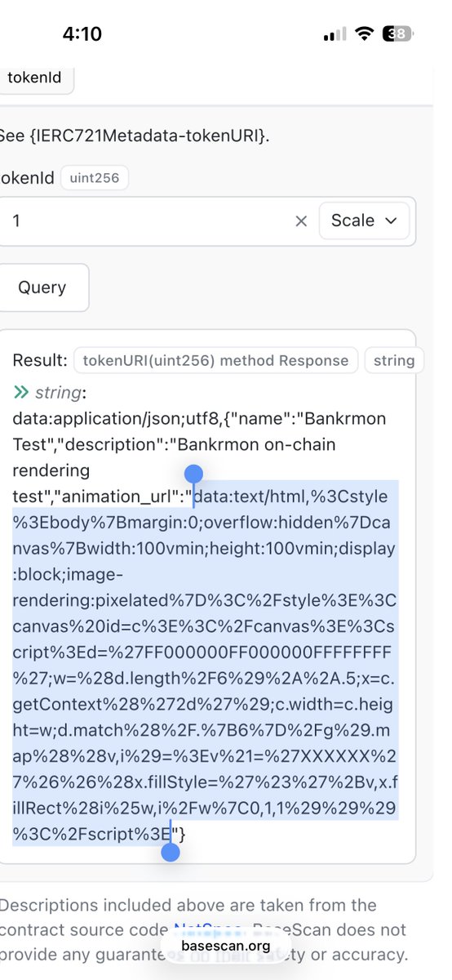Tap the top text selection handle

click(193, 474)
